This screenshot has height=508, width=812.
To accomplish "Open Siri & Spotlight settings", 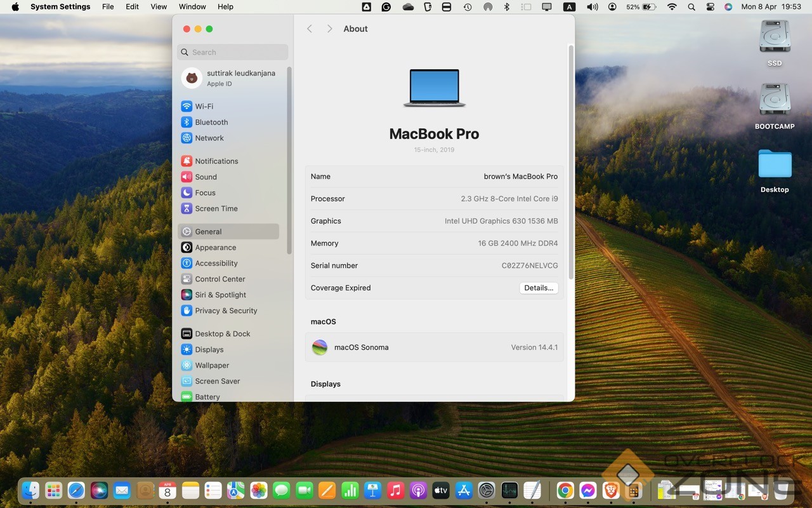I will (x=220, y=295).
